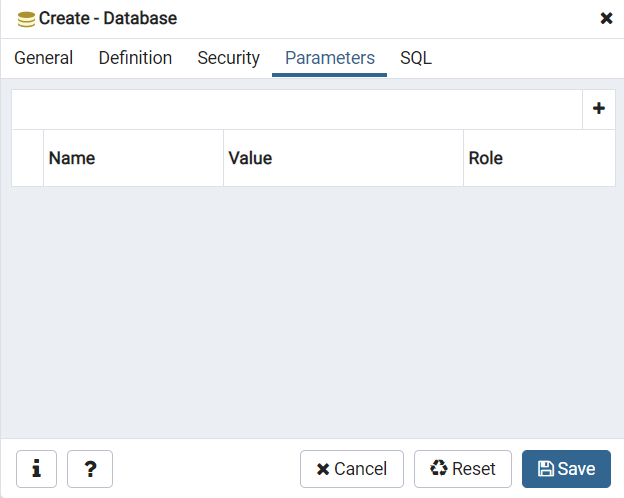Select the Parameters tab
Screen dimensions: 624x498
click(x=330, y=58)
